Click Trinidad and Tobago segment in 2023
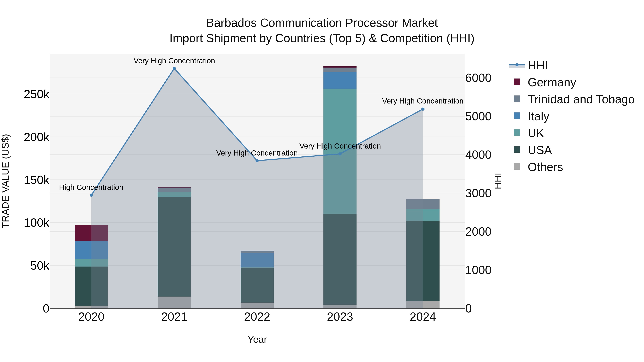The image size is (644, 362). [x=340, y=70]
